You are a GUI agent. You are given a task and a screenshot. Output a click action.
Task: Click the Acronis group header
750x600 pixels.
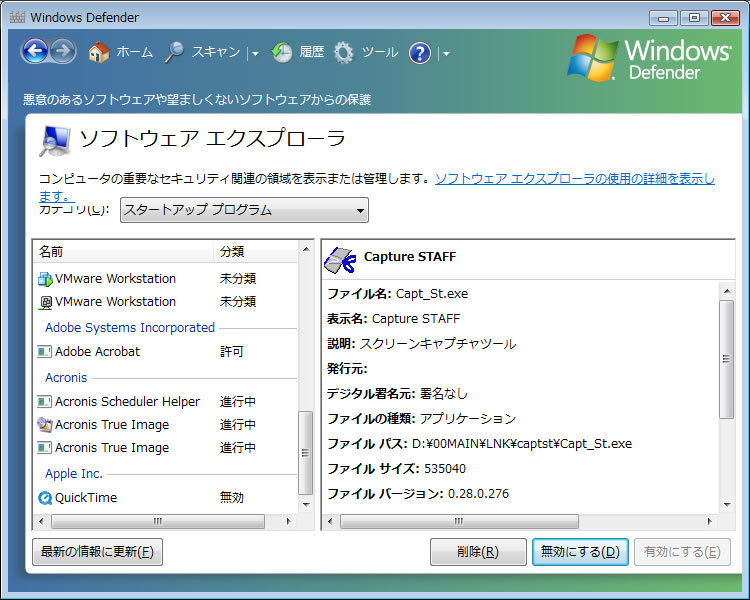(x=66, y=378)
